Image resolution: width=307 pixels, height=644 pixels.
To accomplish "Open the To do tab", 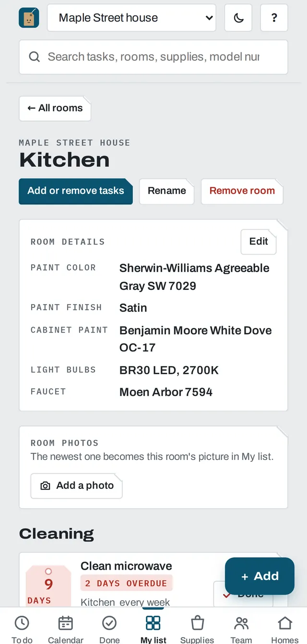I will [22, 629].
